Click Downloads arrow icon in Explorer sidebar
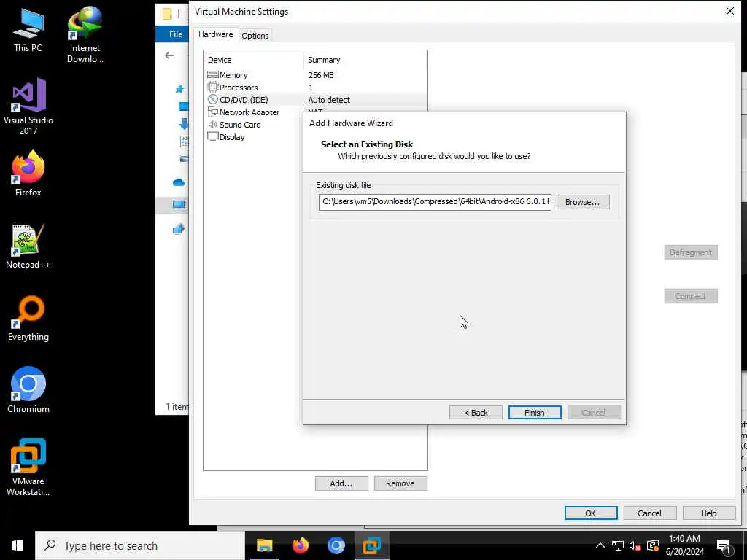 click(x=183, y=124)
